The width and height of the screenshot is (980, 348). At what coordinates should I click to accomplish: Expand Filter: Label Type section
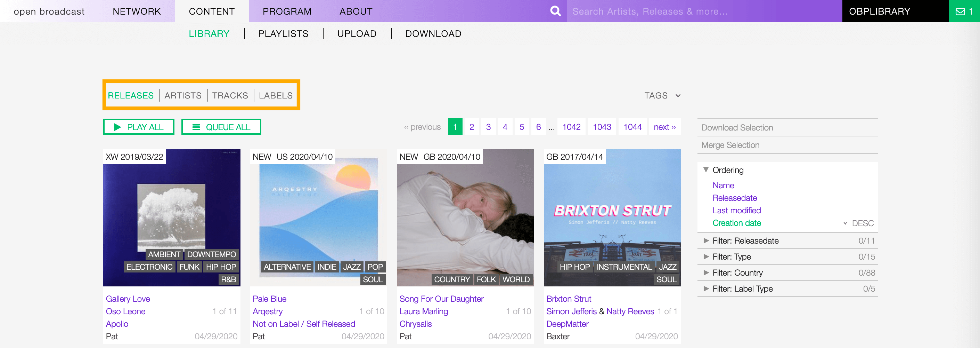[787, 288]
